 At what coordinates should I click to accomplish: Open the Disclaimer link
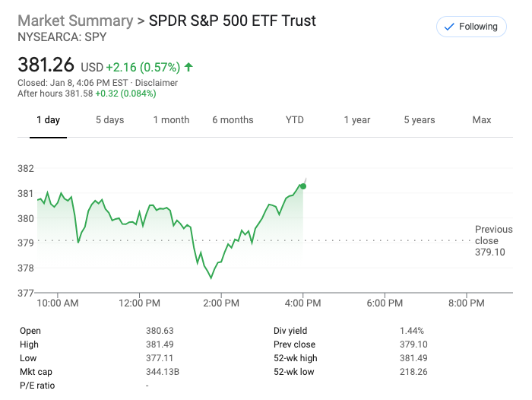(157, 83)
